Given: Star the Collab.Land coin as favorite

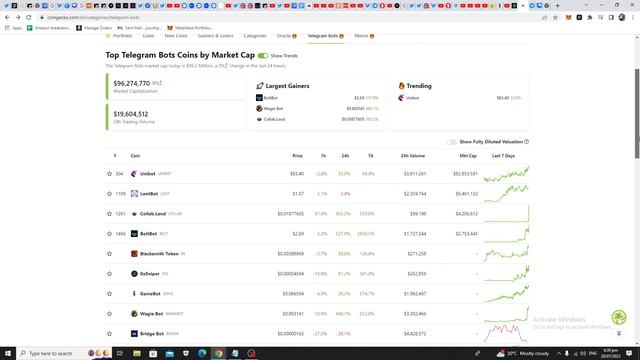Looking at the screenshot, I should [x=109, y=213].
